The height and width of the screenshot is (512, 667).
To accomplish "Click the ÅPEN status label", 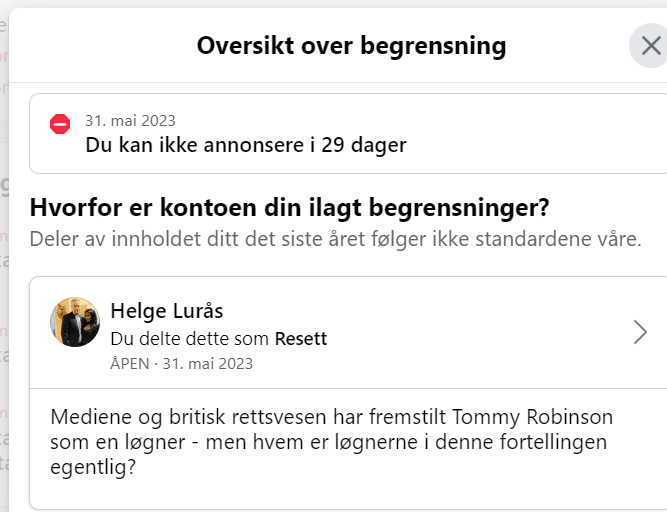I will point(130,364).
